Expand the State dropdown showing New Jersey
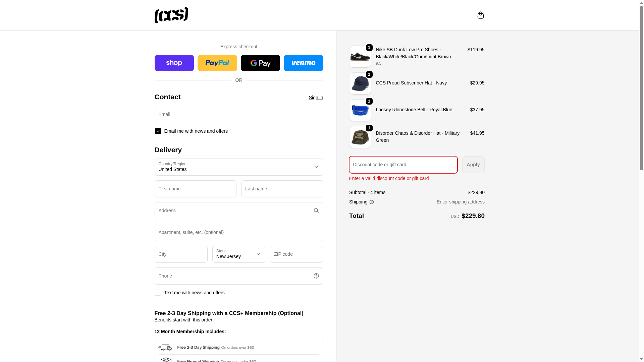The height and width of the screenshot is (362, 644). [x=238, y=254]
